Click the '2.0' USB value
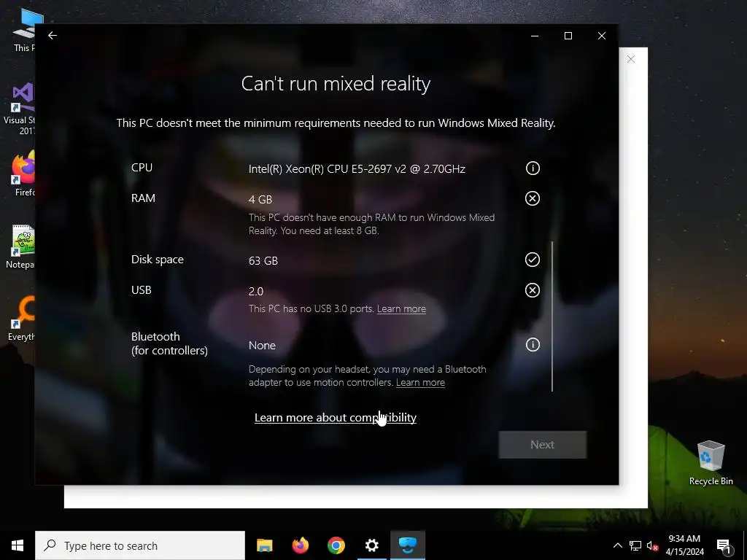The width and height of the screenshot is (747, 560). (x=256, y=292)
